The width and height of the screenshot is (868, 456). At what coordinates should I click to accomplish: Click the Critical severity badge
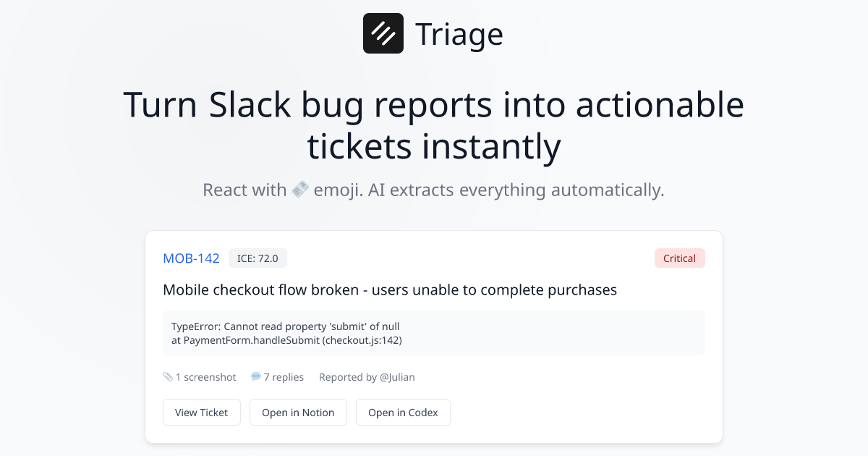click(x=679, y=258)
